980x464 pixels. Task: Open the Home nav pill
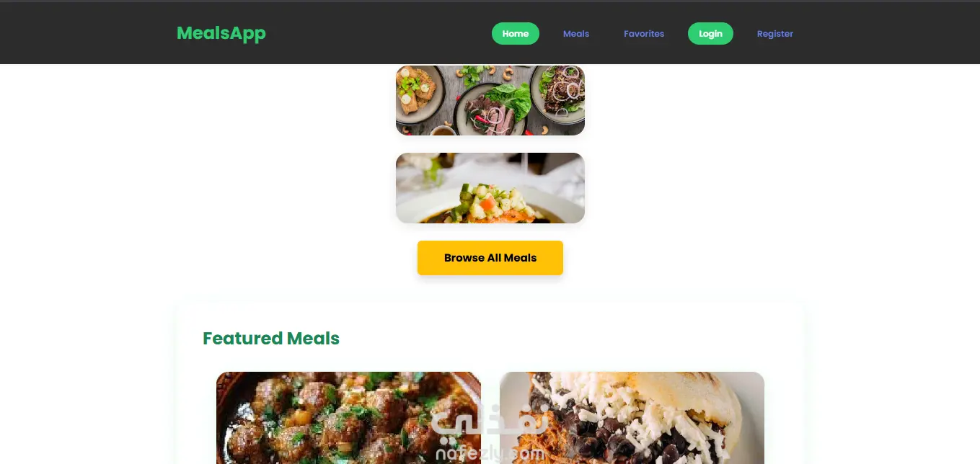[x=516, y=34]
